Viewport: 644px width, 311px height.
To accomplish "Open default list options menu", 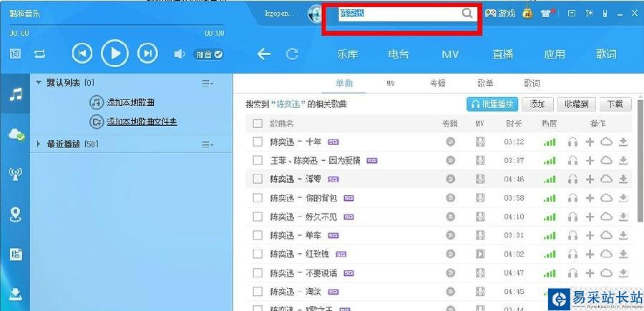I will point(208,83).
